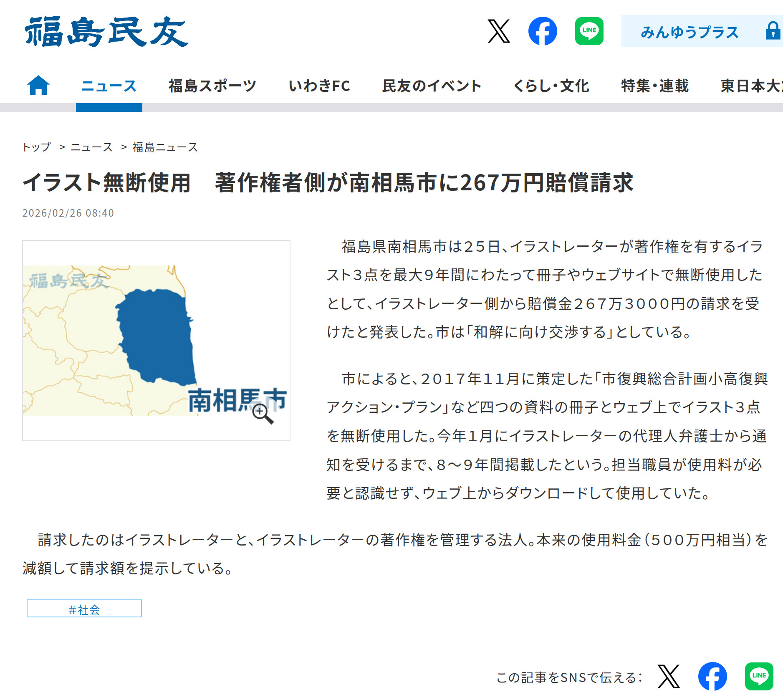This screenshot has width=783, height=700.
Task: Click the 福島ニュース breadcrumb link
Action: click(x=165, y=147)
